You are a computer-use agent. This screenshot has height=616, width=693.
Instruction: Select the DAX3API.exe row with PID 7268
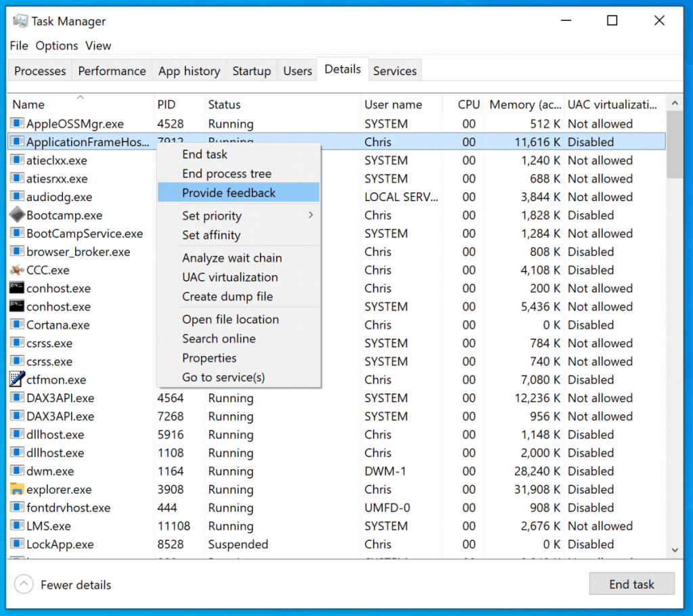pyautogui.click(x=337, y=416)
